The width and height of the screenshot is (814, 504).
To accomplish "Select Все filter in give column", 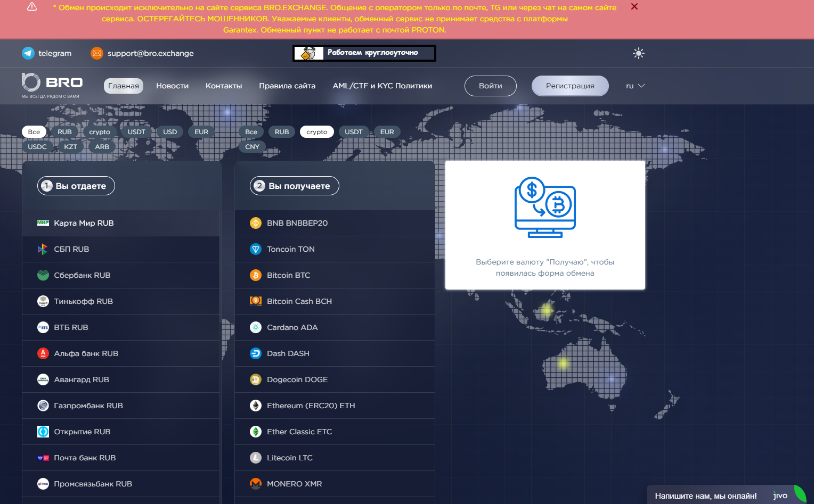I will click(x=34, y=132).
